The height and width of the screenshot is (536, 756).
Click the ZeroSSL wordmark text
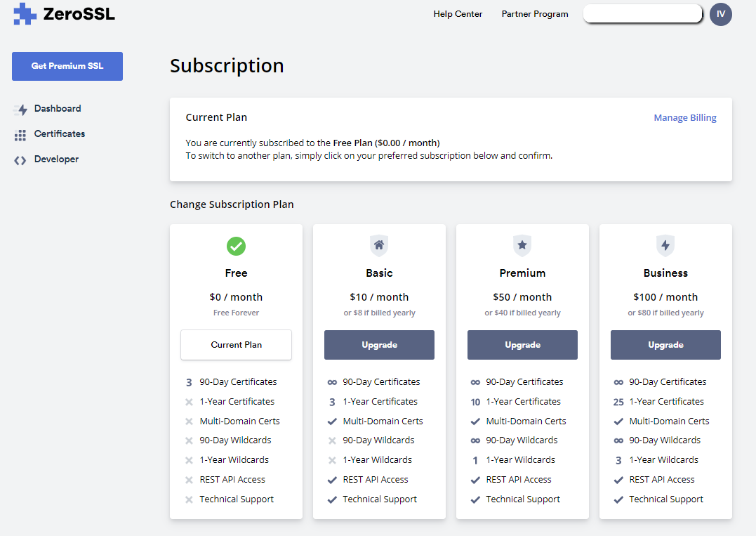(79, 14)
